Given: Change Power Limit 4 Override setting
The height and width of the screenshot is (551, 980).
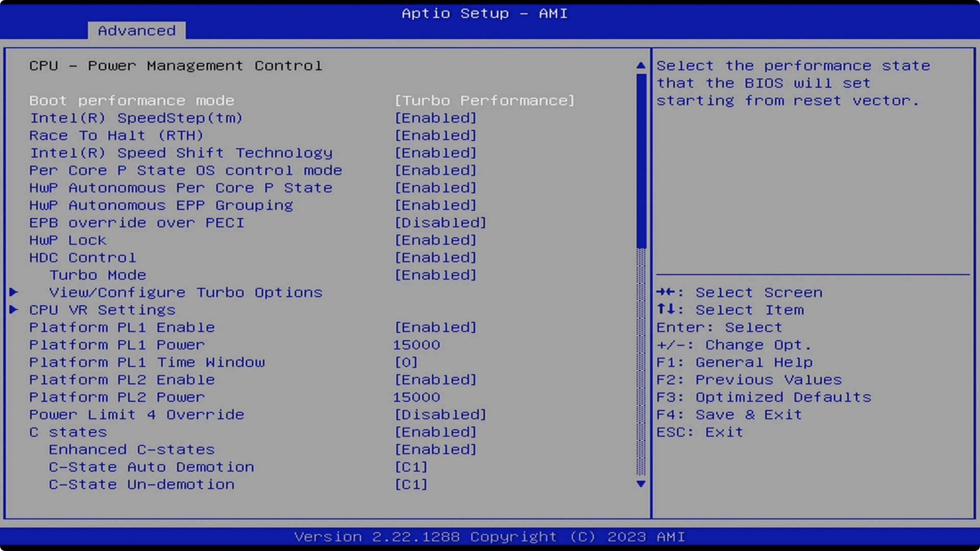Looking at the screenshot, I should (440, 415).
